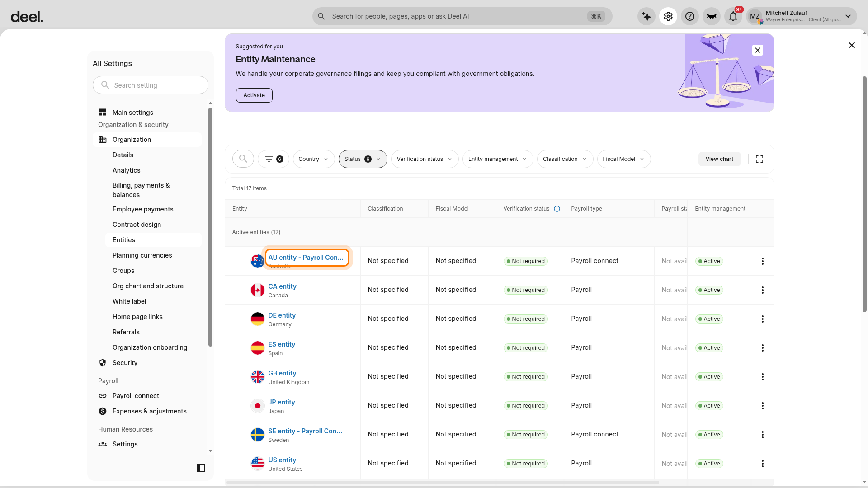The width and height of the screenshot is (868, 488).
Task: Expand the Entity management filter dropdown
Action: [498, 159]
